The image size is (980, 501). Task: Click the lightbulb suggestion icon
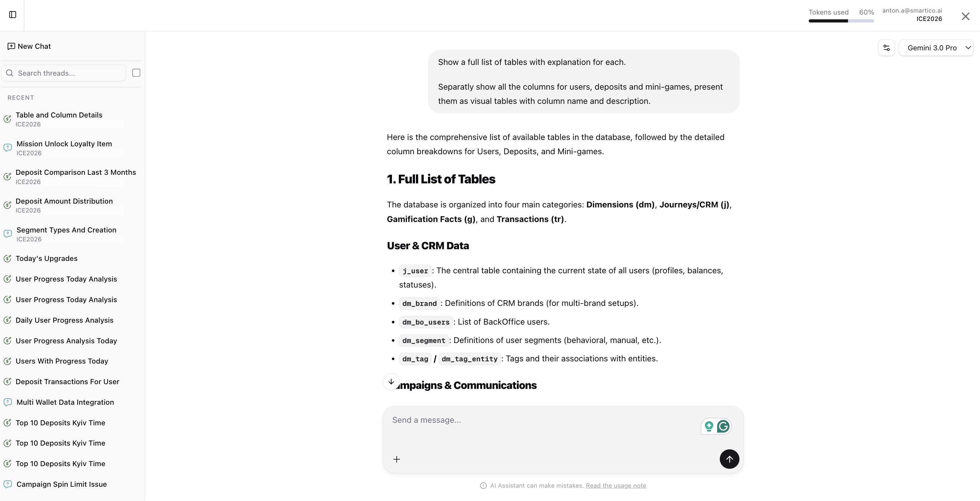click(x=709, y=426)
